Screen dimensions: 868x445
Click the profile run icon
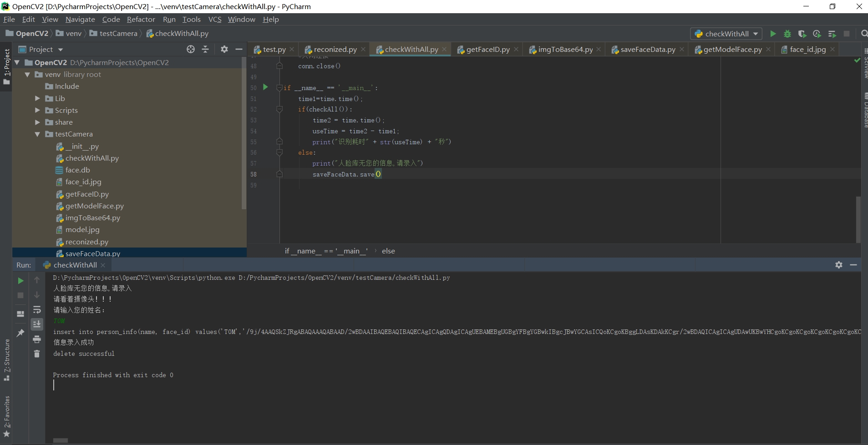point(817,34)
